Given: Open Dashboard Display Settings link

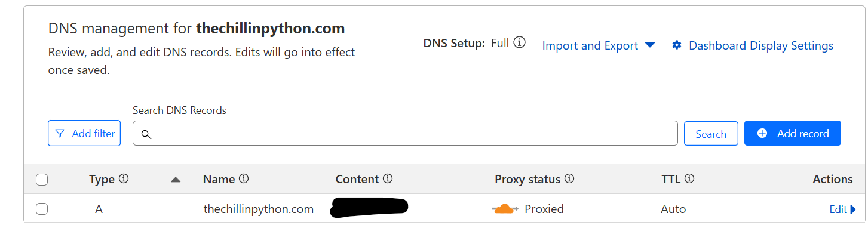Looking at the screenshot, I should tap(761, 45).
